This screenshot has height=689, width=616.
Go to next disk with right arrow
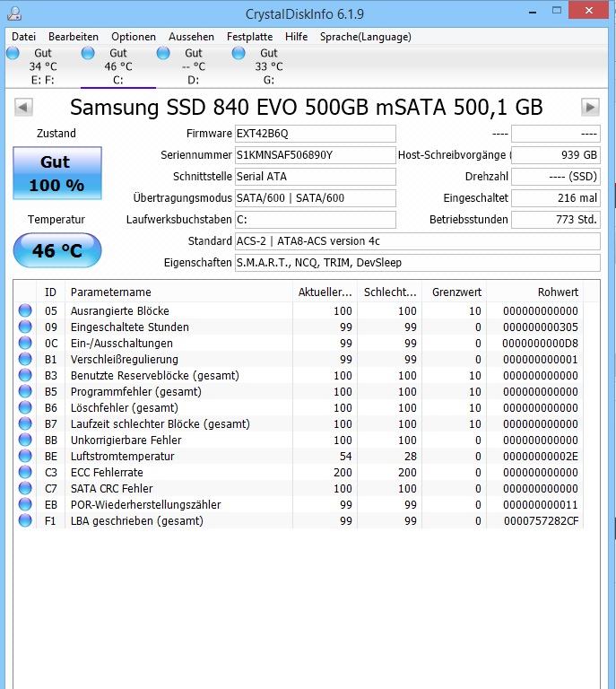(590, 108)
